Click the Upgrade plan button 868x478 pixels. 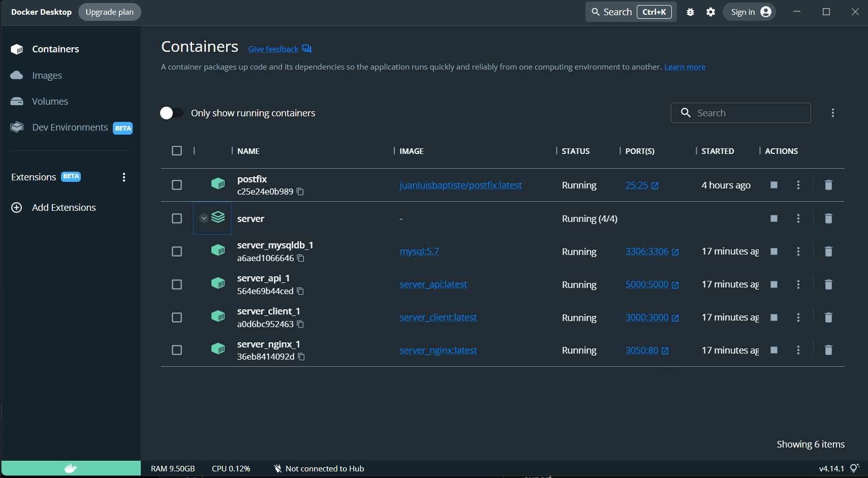(110, 12)
